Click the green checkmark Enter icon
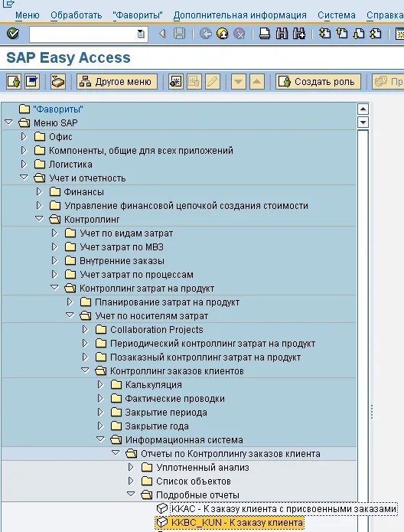This screenshot has width=404, height=532. [13, 34]
